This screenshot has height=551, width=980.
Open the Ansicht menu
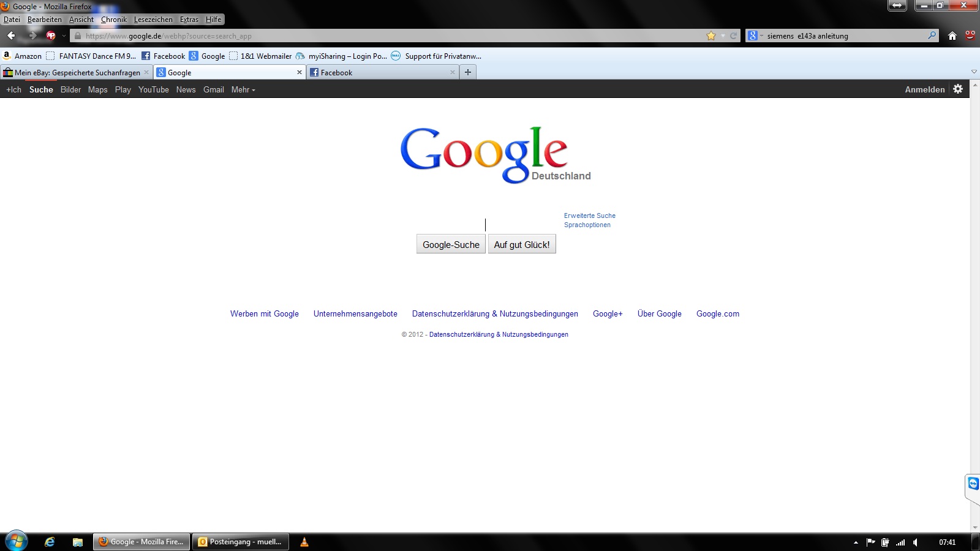point(81,20)
